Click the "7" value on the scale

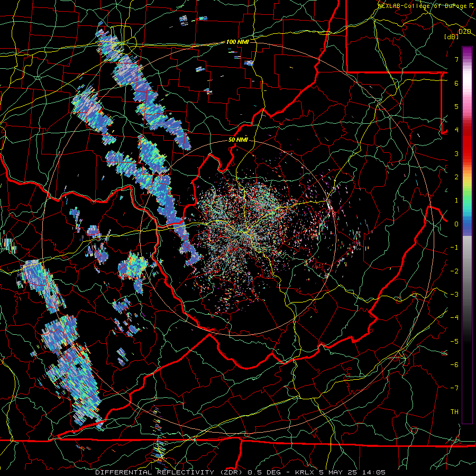coord(456,59)
